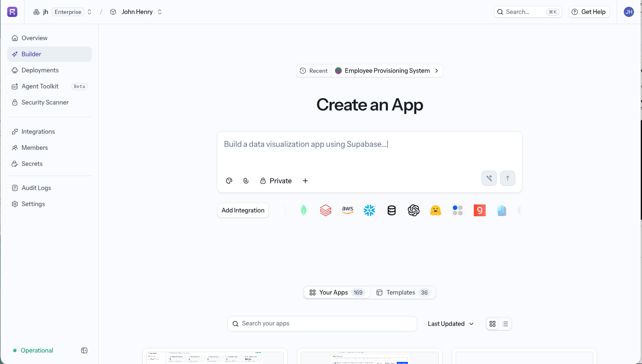Switch to grid view
This screenshot has height=364, width=642.
[493, 324]
